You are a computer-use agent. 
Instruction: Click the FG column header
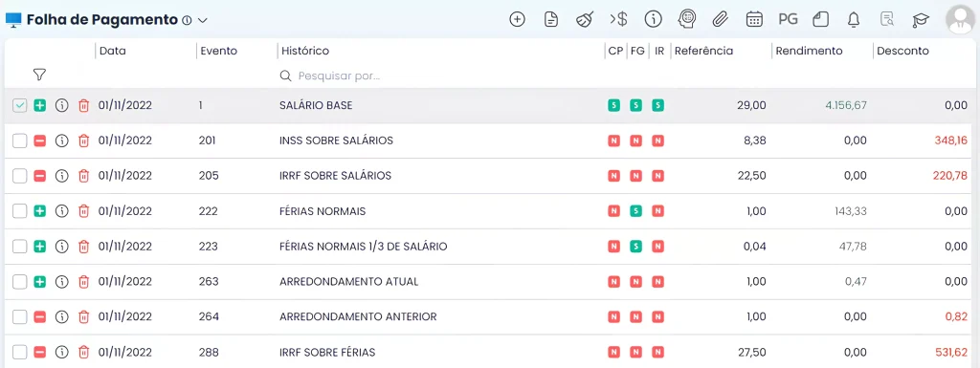pyautogui.click(x=637, y=52)
